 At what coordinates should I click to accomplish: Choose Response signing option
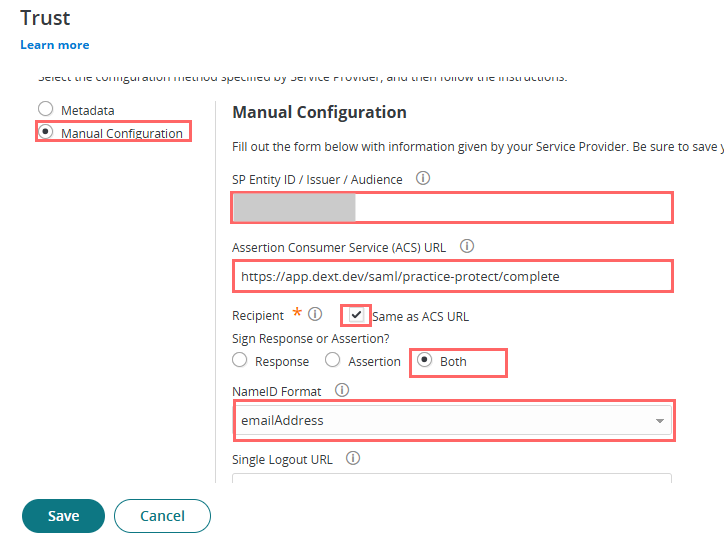coord(239,361)
